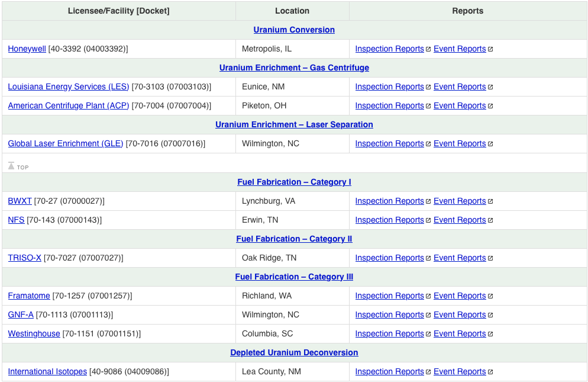Open the Westinghouse facility link
Image resolution: width=588 pixels, height=382 pixels.
coord(34,333)
